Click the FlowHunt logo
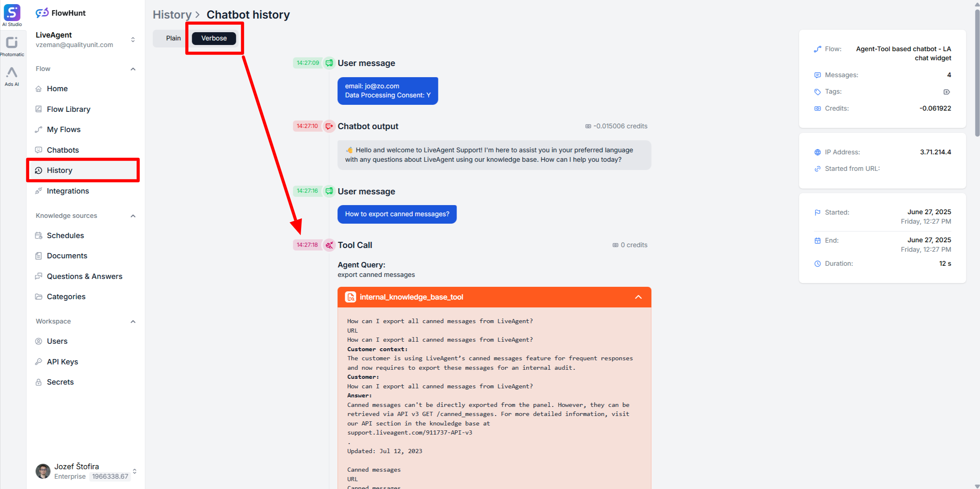 [x=60, y=13]
